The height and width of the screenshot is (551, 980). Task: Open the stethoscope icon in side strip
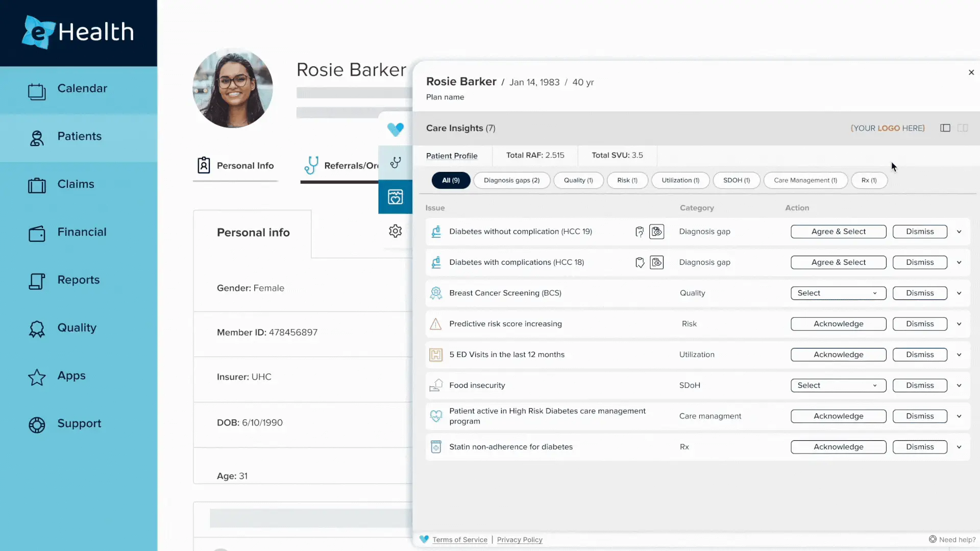click(x=395, y=163)
